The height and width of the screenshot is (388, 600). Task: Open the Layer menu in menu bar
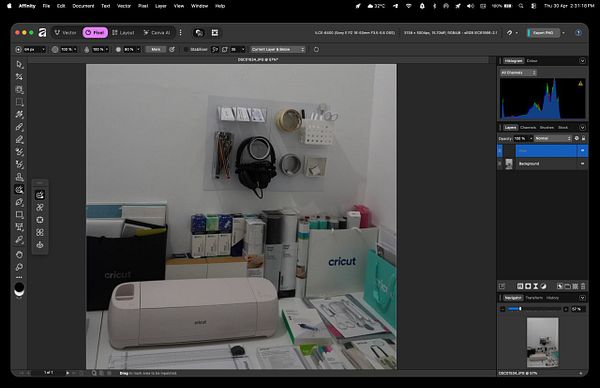pos(161,6)
